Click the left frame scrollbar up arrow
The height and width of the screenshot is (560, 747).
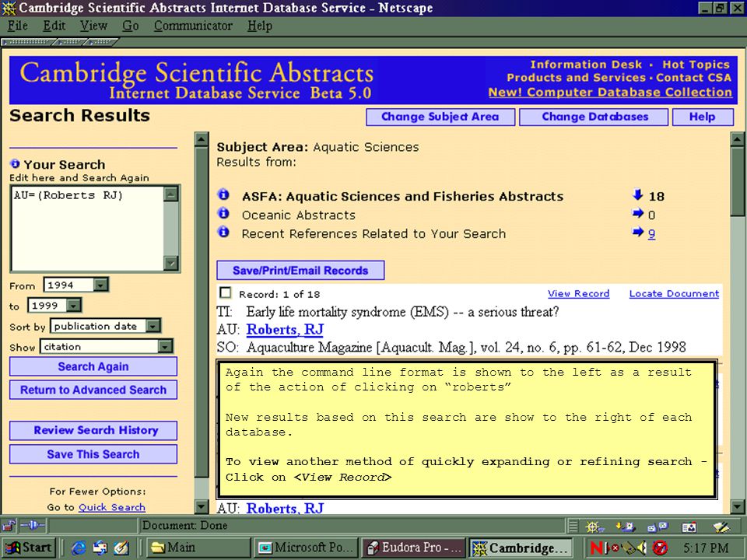[202, 139]
